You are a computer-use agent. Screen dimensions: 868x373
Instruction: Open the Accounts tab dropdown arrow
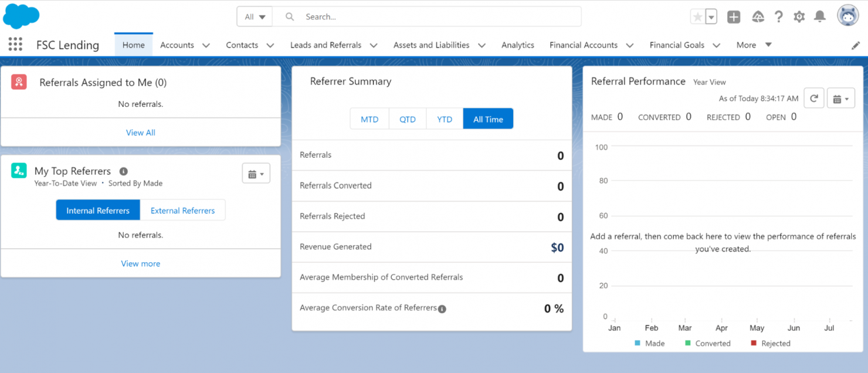click(206, 45)
